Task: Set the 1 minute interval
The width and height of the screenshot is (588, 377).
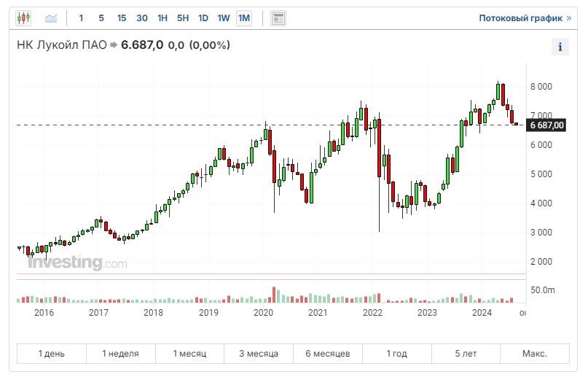Action: (x=81, y=18)
